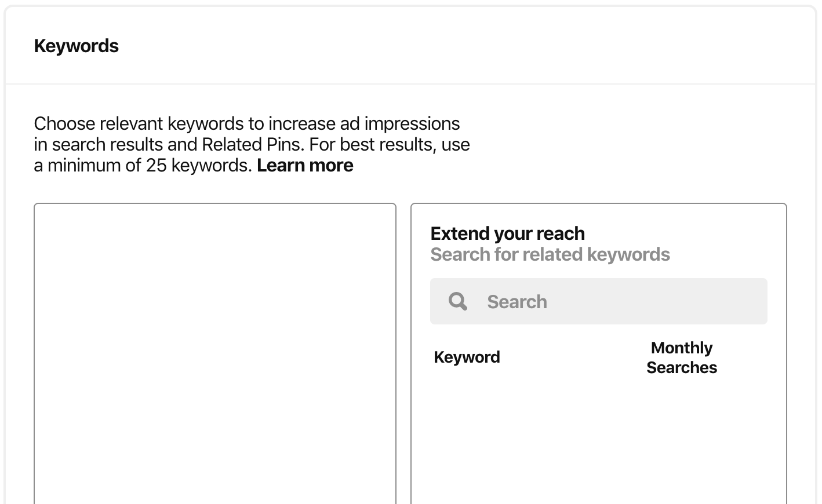Click the Search placeholder text
Viewport: 822px width, 504px height.
(517, 302)
